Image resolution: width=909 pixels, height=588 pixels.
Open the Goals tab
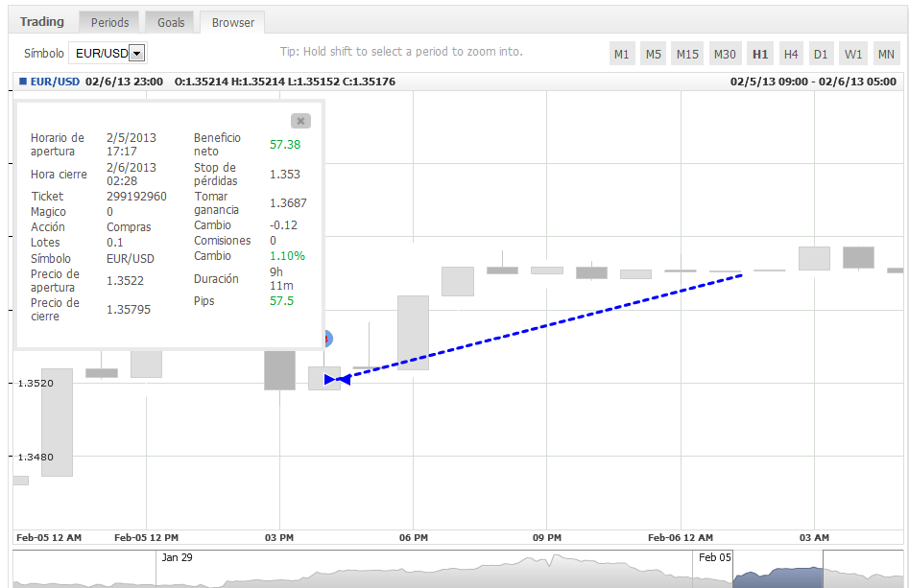pyautogui.click(x=171, y=23)
